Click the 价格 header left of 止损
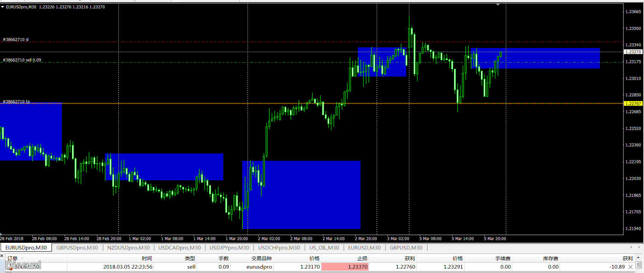Viewport: 644px width, 273px height. (297, 258)
